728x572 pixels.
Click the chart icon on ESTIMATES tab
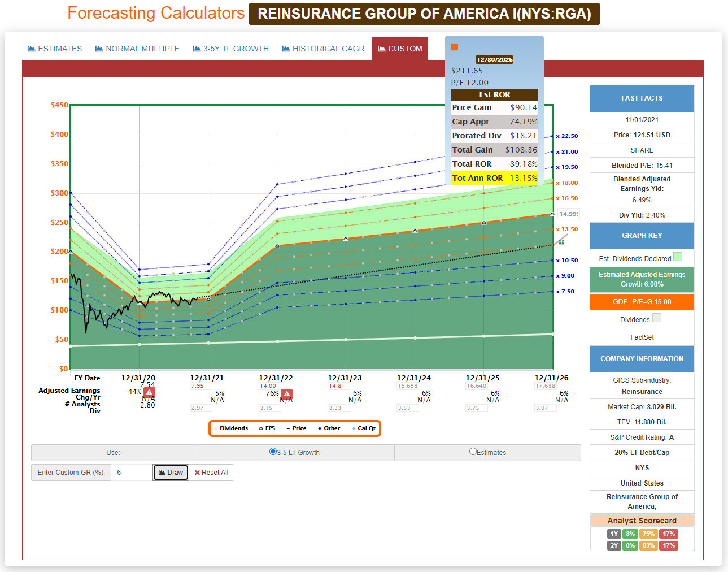coord(32,49)
